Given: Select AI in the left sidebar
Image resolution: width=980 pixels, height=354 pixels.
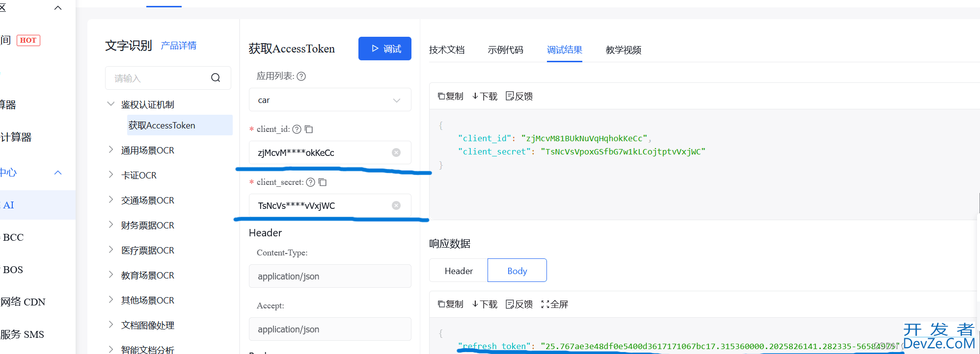Looking at the screenshot, I should click(38, 205).
